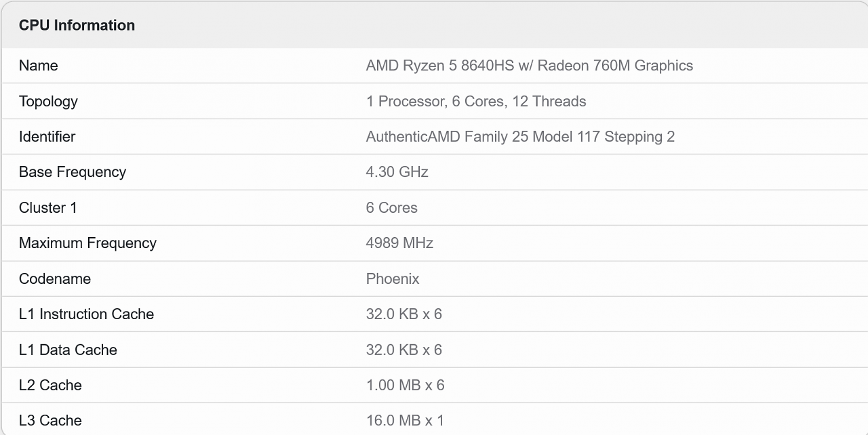868x435 pixels.
Task: Select the Cluster 1 row label
Action: 48,208
